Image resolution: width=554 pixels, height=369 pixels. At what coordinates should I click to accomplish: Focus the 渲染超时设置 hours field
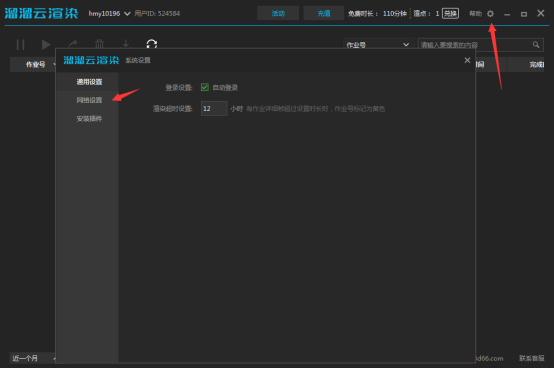pyautogui.click(x=214, y=109)
